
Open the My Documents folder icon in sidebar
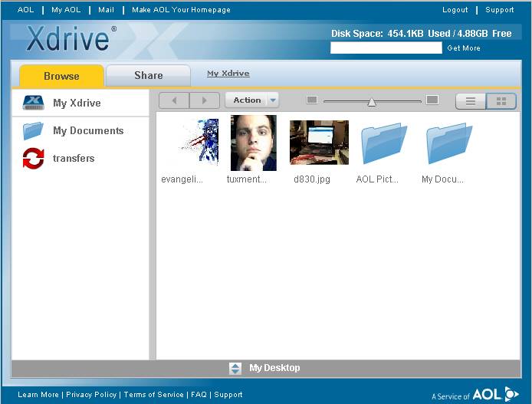33,131
